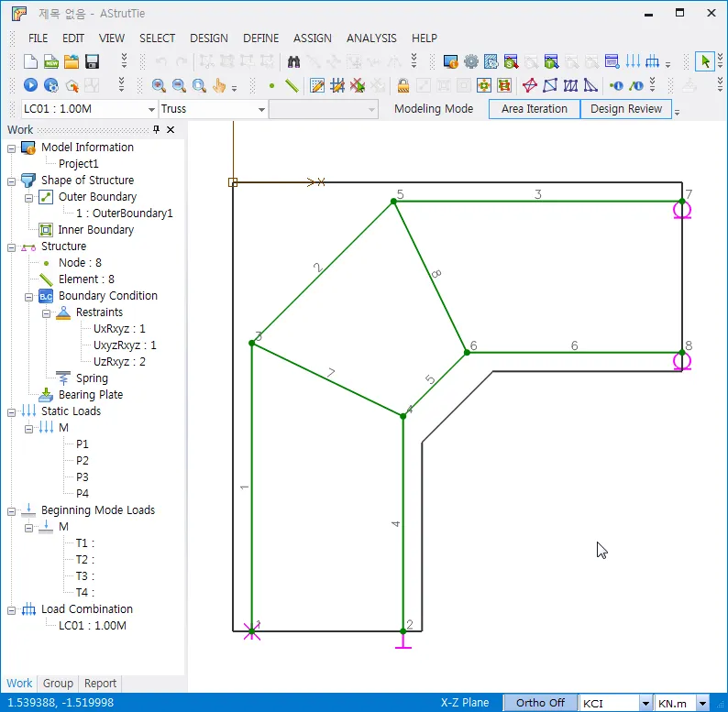Image resolution: width=728 pixels, height=712 pixels.
Task: Click the static loads blue arrows icon
Action: point(633,61)
